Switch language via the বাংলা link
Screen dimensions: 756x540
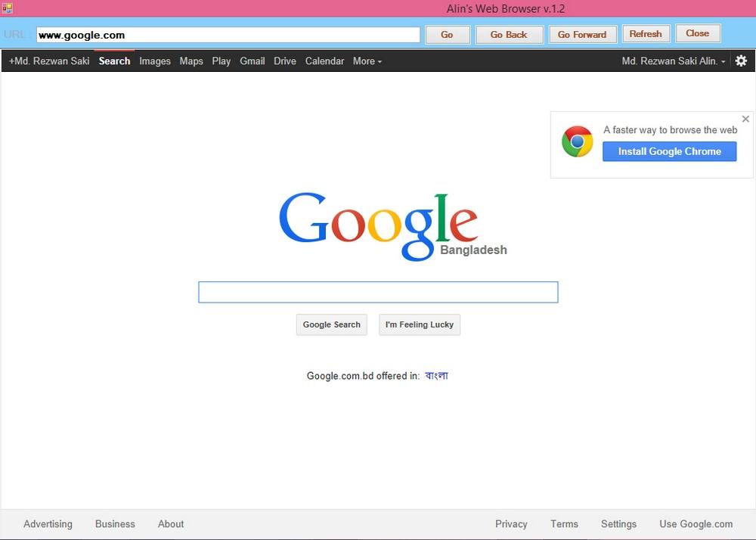(436, 375)
